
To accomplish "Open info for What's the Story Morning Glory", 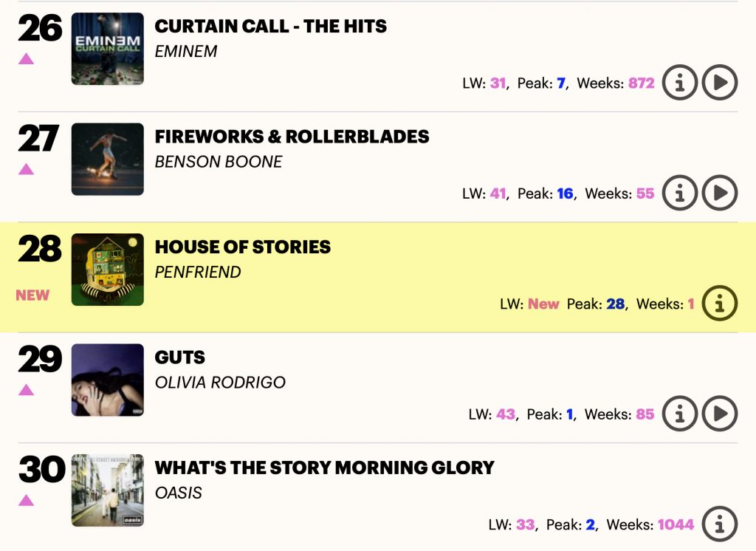I will pyautogui.click(x=720, y=524).
